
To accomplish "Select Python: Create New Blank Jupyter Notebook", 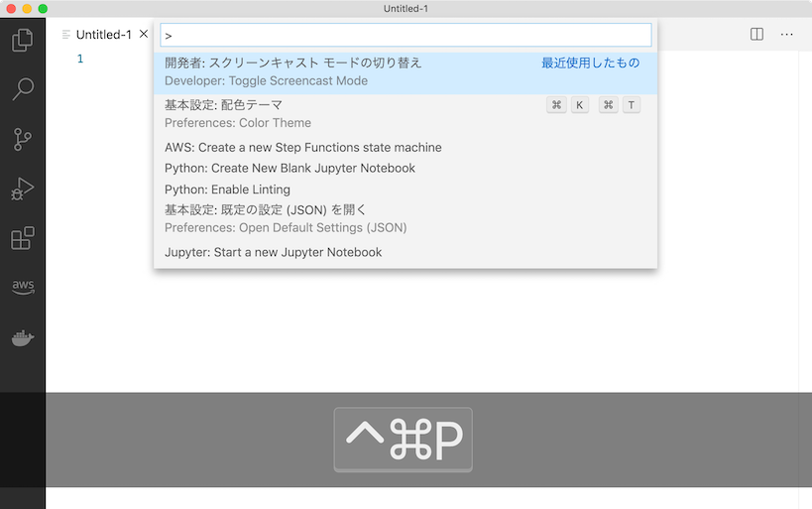I will coord(406,168).
